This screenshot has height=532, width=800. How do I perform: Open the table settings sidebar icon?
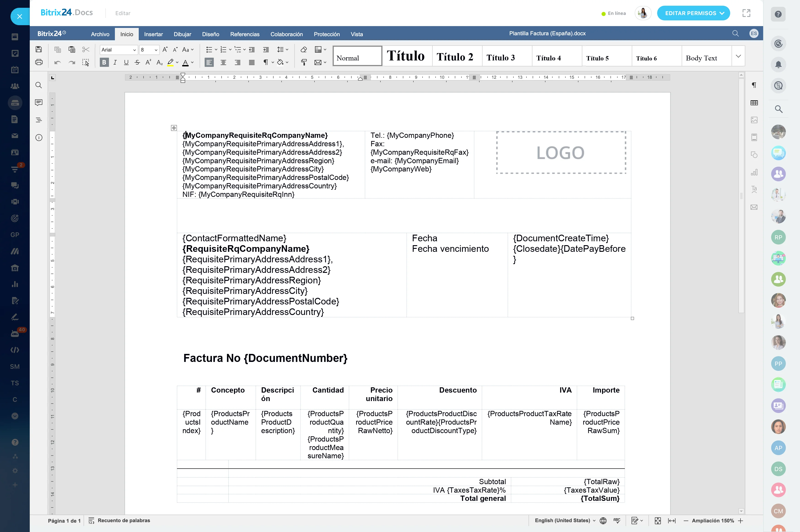(x=754, y=103)
